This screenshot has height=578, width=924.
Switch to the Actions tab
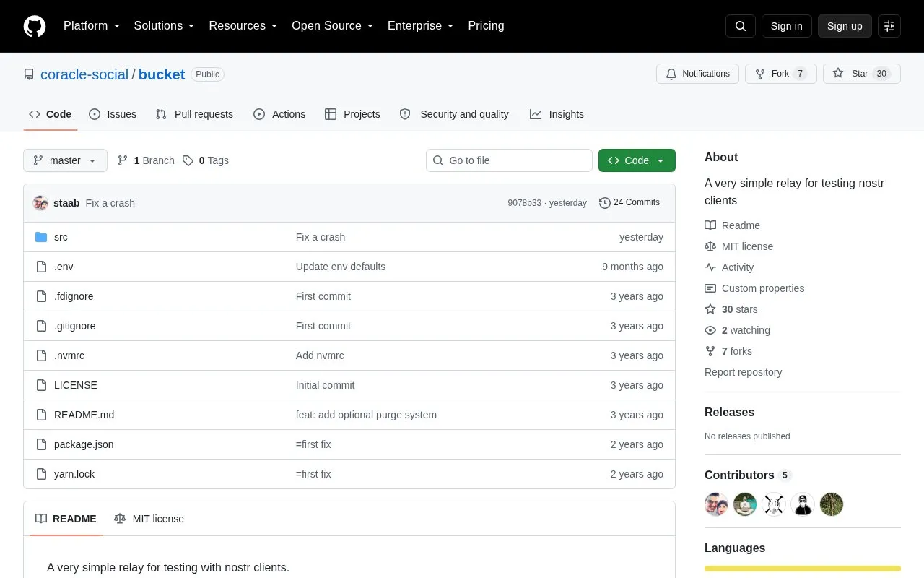(279, 114)
